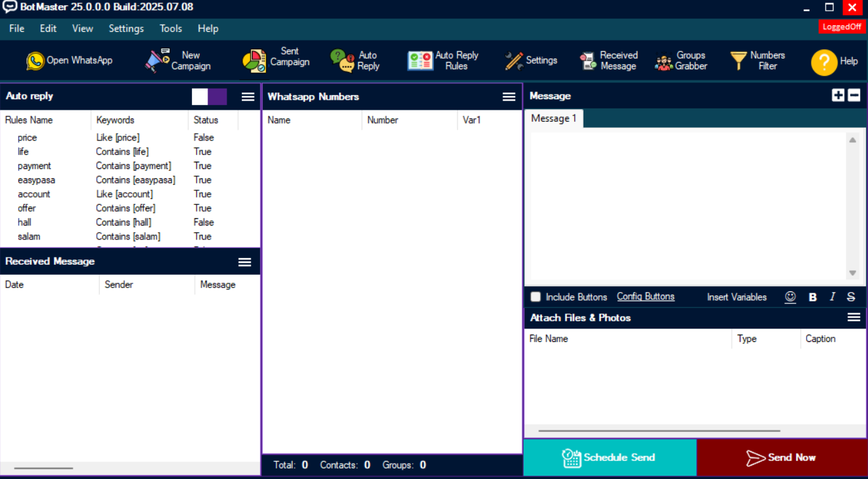This screenshot has width=868, height=479.
Task: Launch the Groups Grabber tool
Action: (681, 61)
